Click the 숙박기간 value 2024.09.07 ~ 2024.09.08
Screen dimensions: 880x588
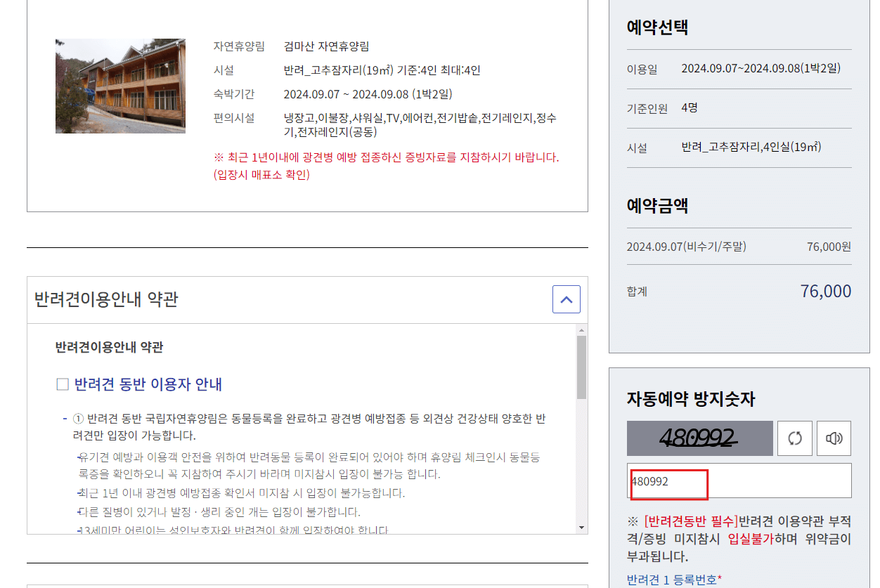click(368, 93)
